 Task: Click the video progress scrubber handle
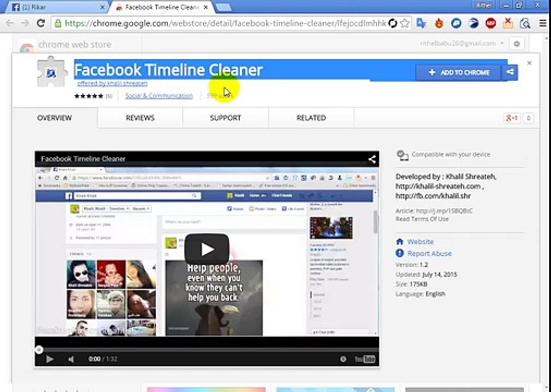[39, 350]
